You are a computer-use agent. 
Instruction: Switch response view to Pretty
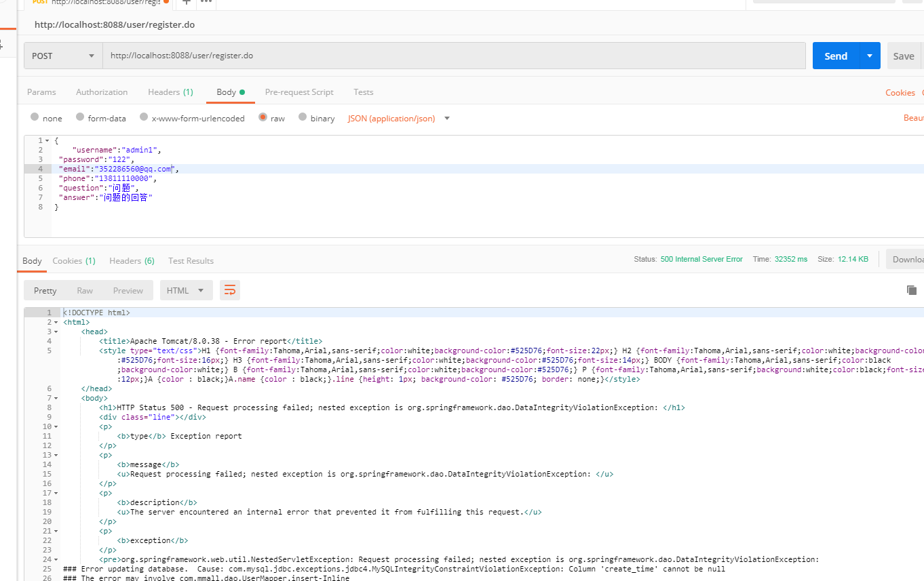click(x=45, y=290)
